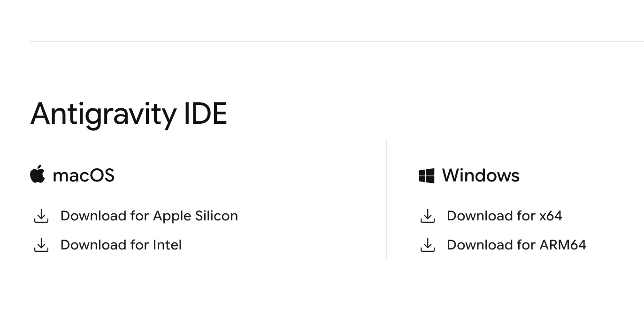644x332 pixels.
Task: Click vertical divider between macOS and Windows
Action: [x=387, y=199]
